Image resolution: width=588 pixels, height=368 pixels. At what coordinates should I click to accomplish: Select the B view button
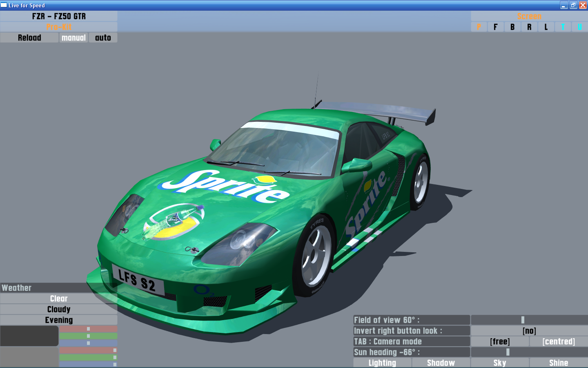[x=512, y=27]
